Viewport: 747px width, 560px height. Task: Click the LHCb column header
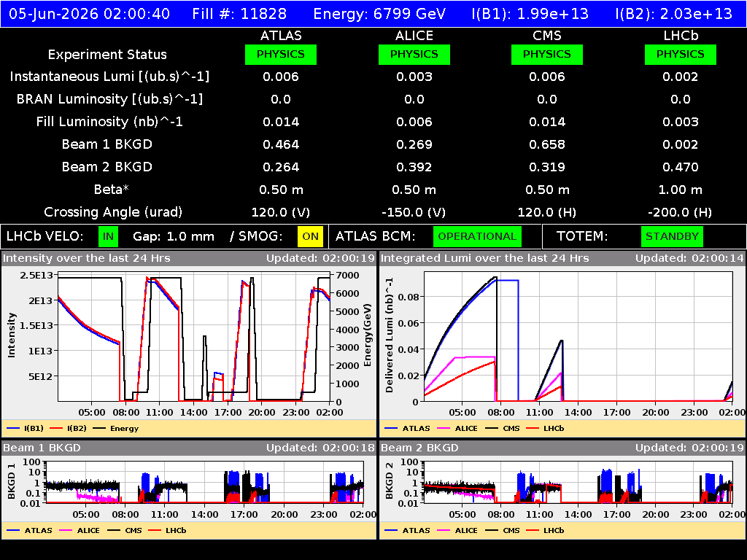pos(681,36)
